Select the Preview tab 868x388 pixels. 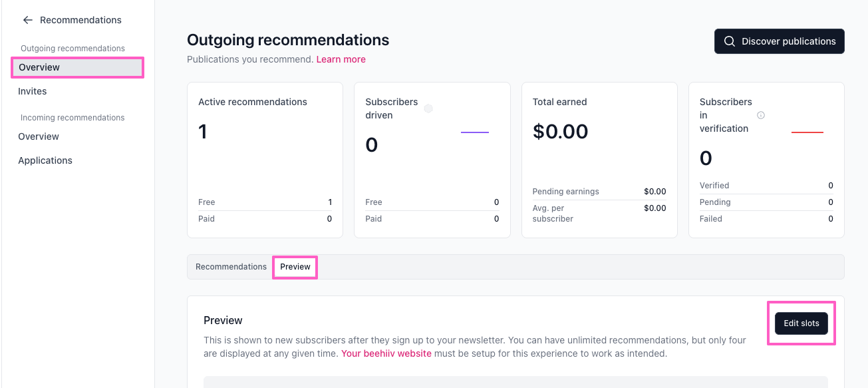[x=295, y=267]
